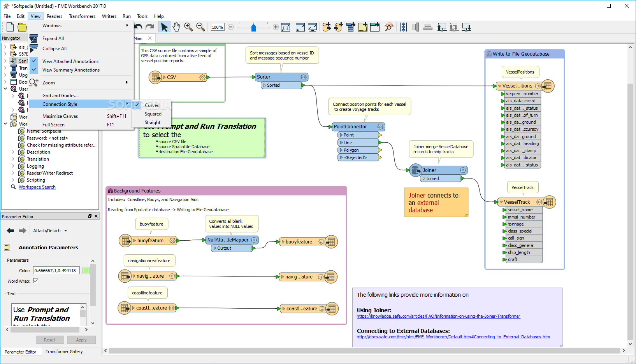Open the Windows submenu in View menu
Screen dimensions: 636x364
pos(80,26)
